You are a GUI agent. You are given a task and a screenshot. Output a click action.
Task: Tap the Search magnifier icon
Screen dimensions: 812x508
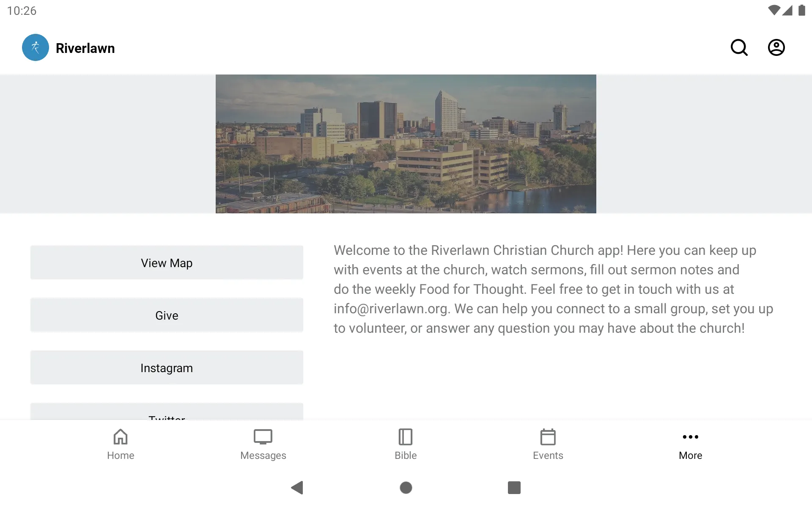coord(739,47)
